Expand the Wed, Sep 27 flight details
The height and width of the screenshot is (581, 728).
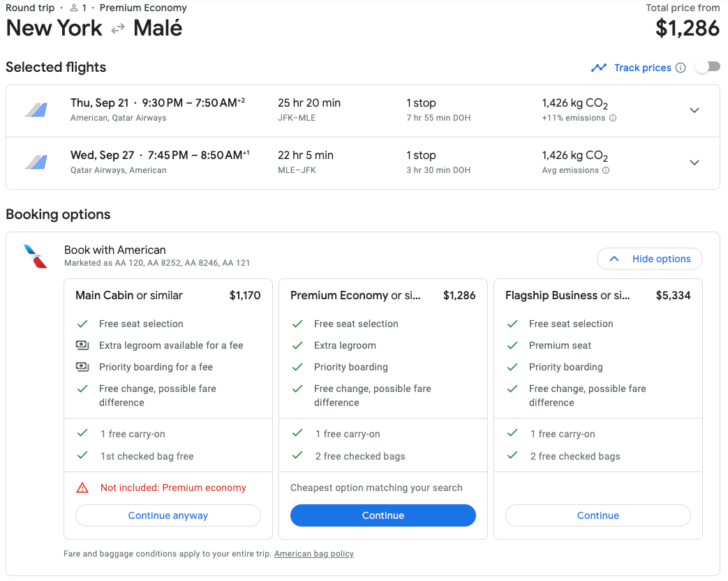[694, 163]
